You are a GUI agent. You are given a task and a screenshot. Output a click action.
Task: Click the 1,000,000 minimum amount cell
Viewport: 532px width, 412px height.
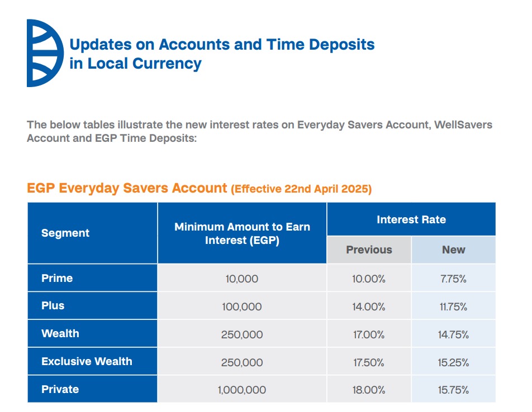(x=242, y=390)
